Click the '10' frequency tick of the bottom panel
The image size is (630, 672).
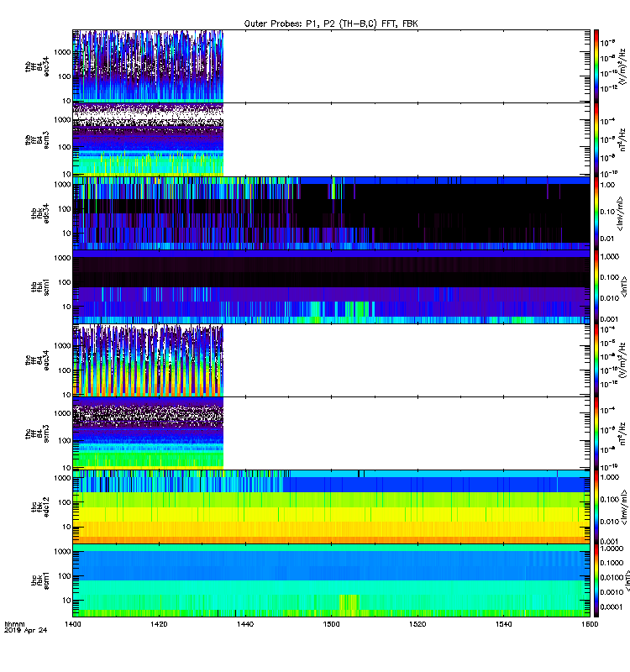tap(66, 601)
